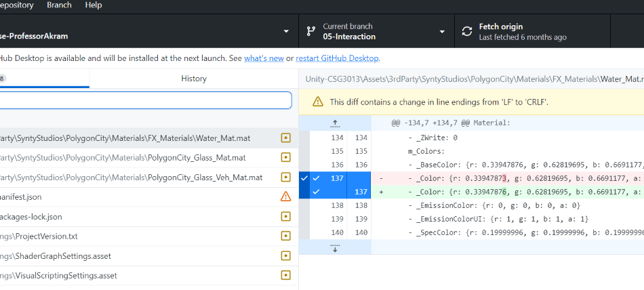Viewport: 644px width, 290px height.
Task: Open the Current branch 05-Interaction selector
Action: coord(377,31)
